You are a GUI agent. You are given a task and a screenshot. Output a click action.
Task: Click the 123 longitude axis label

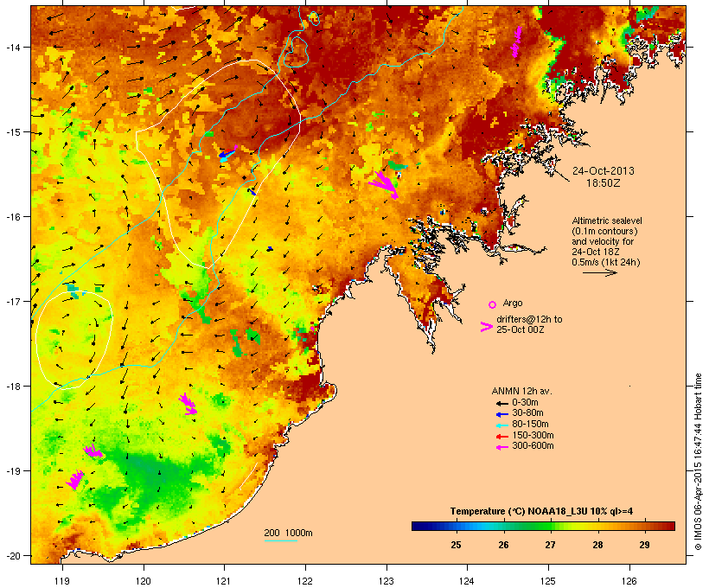tap(386, 581)
